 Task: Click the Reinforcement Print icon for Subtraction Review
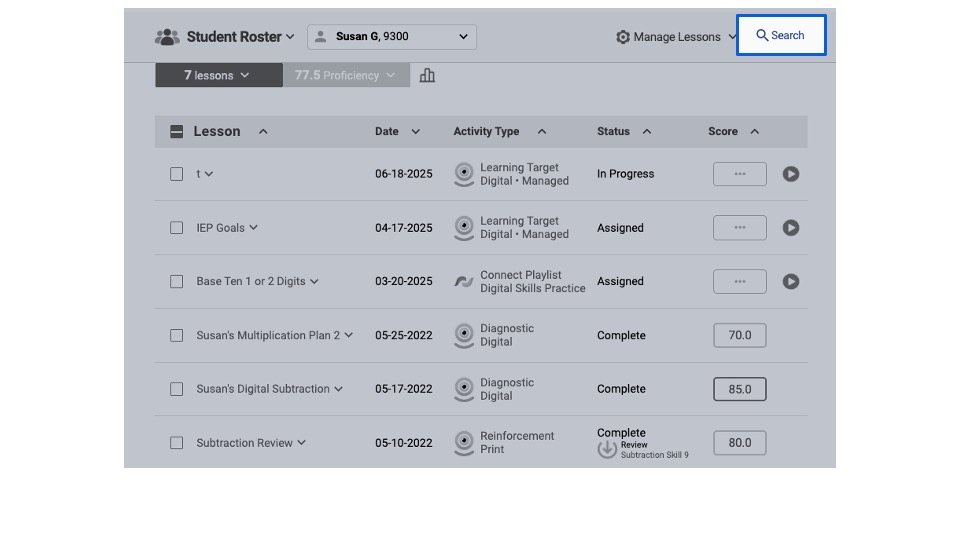coord(464,443)
